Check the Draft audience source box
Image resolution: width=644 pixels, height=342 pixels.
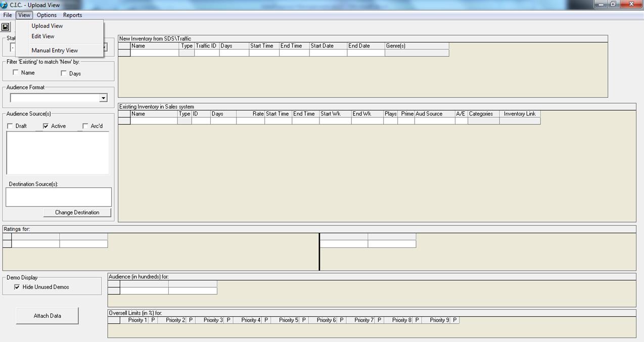(x=10, y=126)
